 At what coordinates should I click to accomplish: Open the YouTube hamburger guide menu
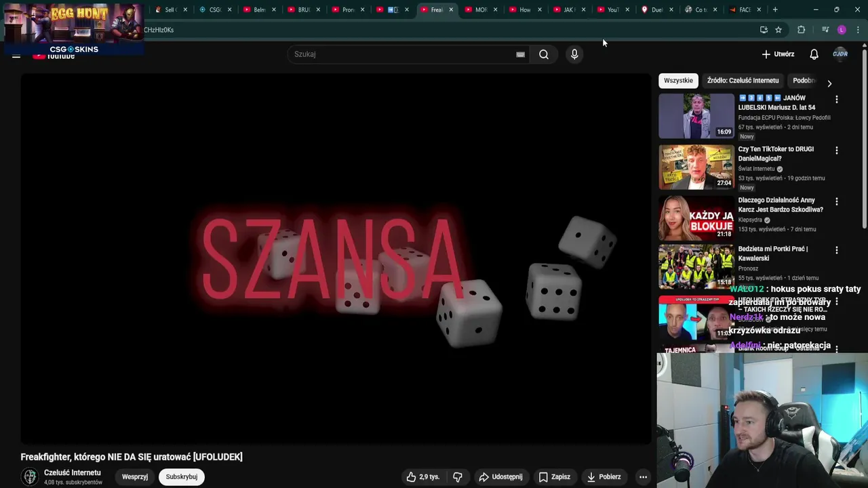(x=16, y=56)
